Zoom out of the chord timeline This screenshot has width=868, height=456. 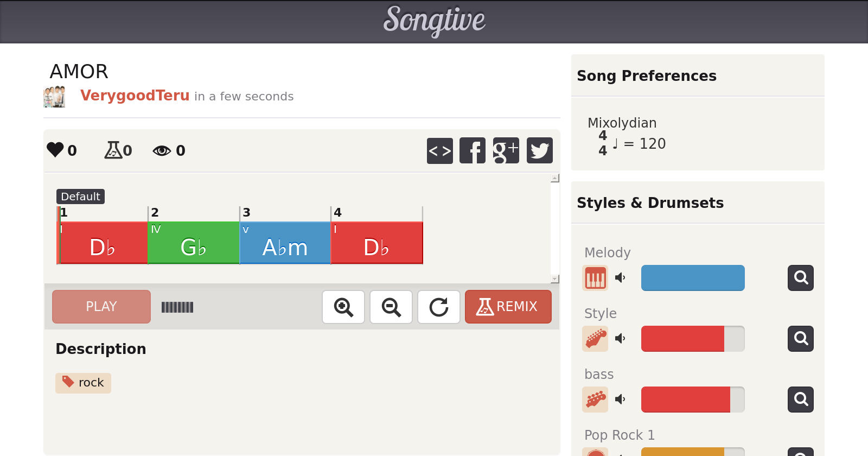click(391, 307)
